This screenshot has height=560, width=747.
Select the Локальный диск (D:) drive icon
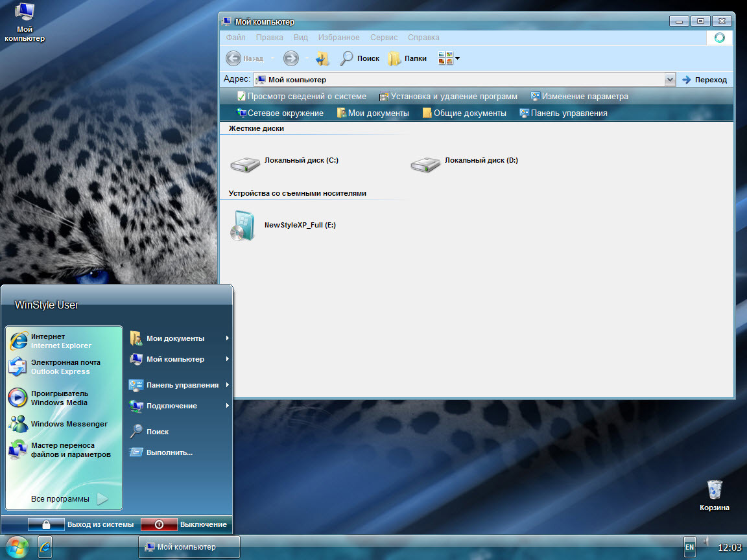tap(425, 164)
